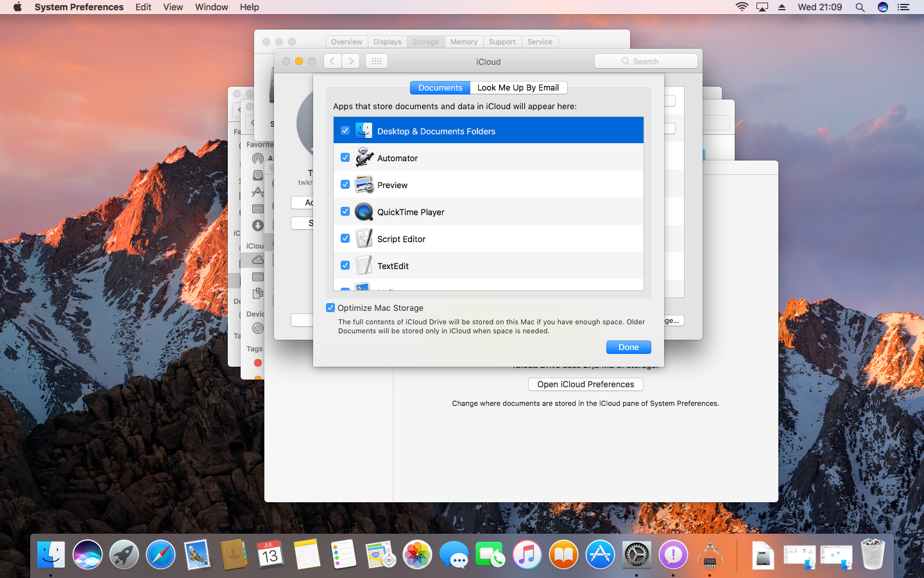
Task: Switch to the Documents tab
Action: [x=440, y=87]
